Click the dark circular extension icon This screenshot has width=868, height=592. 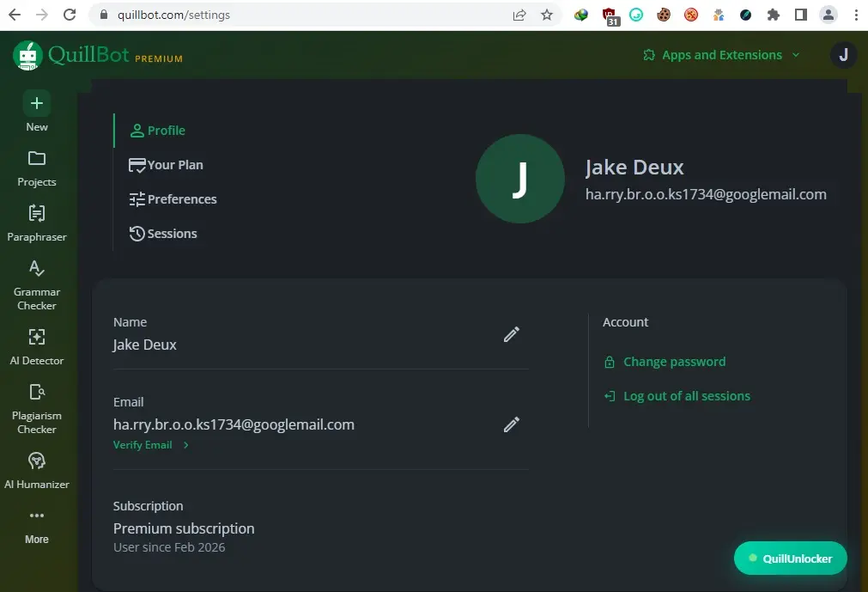pos(746,15)
